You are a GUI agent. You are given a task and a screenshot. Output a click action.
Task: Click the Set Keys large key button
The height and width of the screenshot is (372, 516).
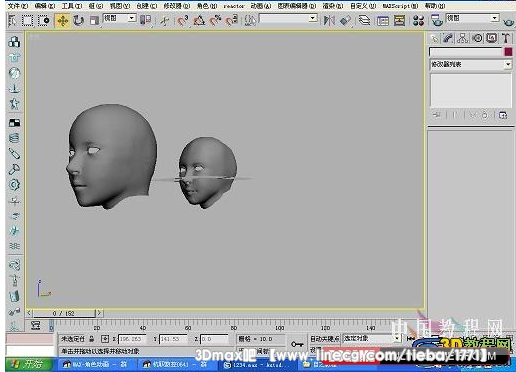296,344
